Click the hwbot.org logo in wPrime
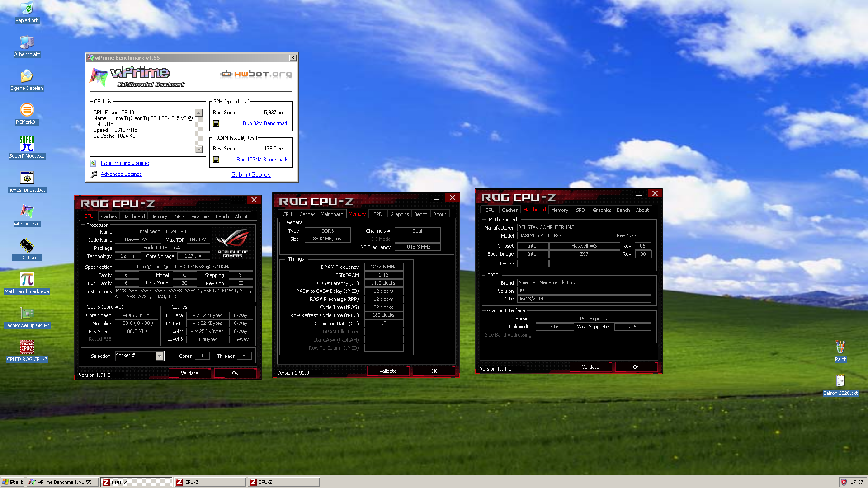Screen dimensions: 868x488 (x=256, y=74)
